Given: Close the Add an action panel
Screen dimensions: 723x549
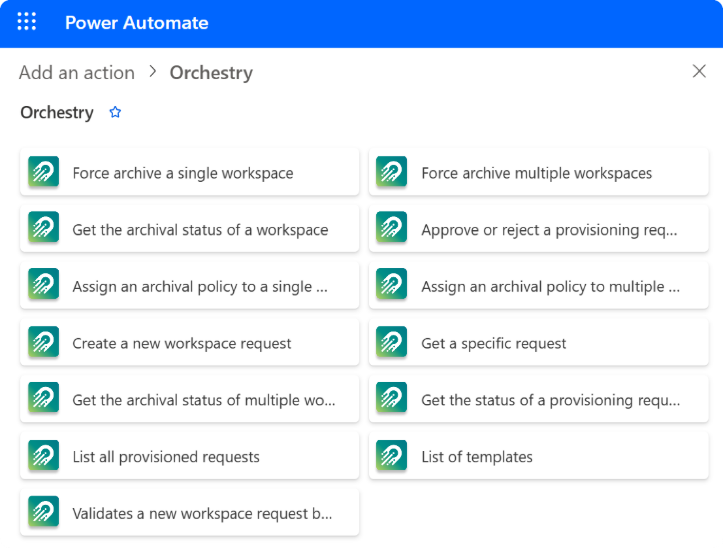Looking at the screenshot, I should point(699,71).
